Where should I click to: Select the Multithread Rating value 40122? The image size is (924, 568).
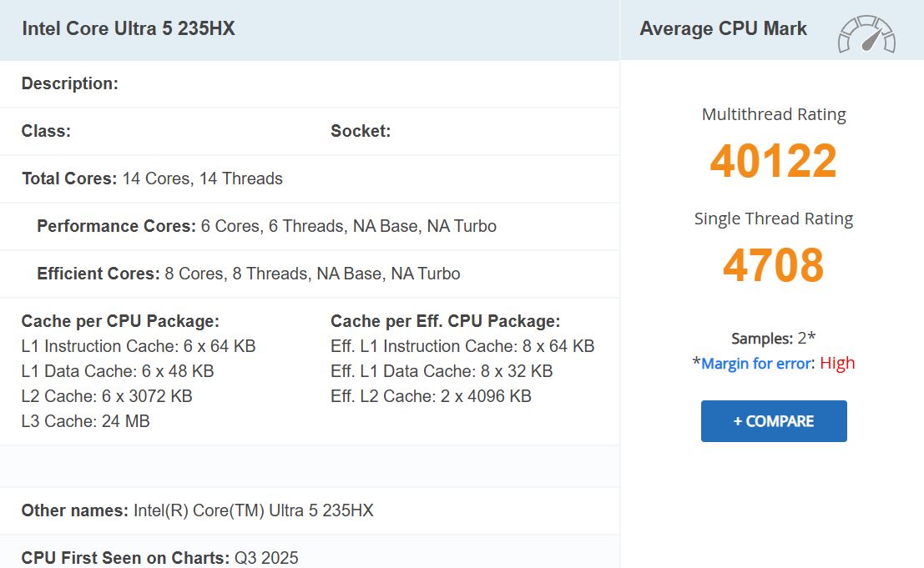(x=773, y=162)
